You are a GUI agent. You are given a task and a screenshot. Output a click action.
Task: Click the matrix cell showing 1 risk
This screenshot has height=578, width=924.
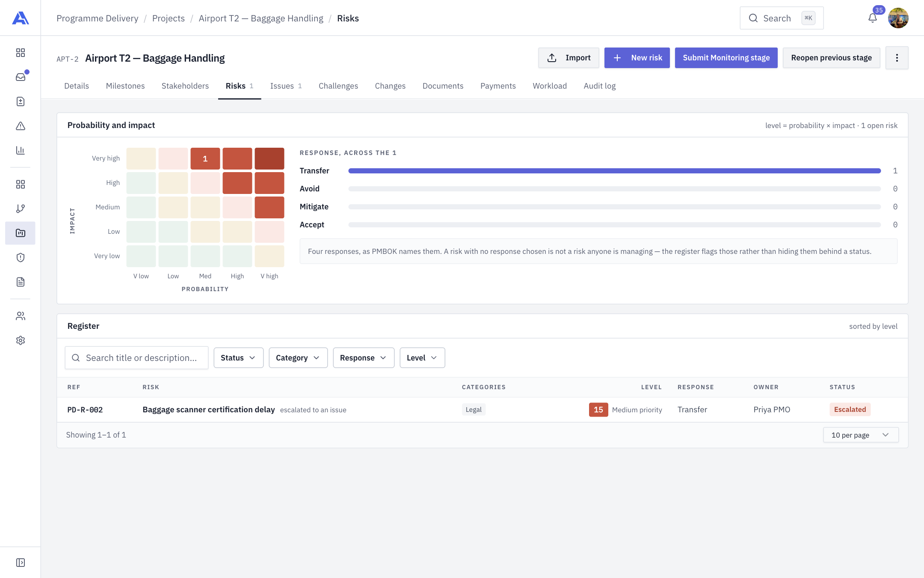205,158
